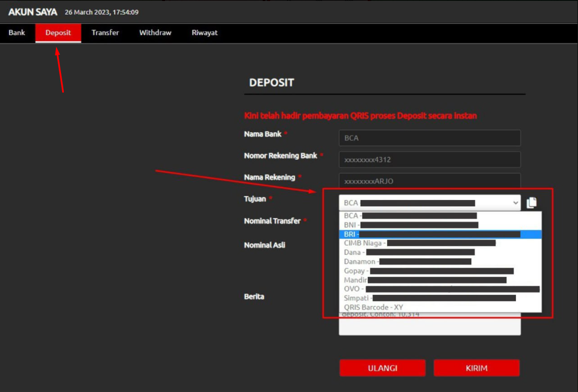Switch to the Bank tab

click(x=17, y=33)
